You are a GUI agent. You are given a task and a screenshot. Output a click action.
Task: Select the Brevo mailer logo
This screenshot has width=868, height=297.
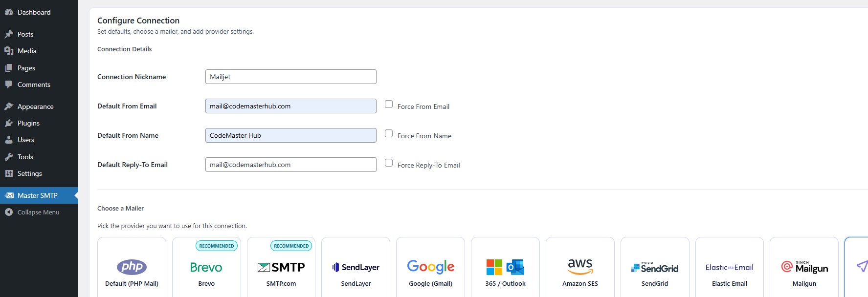pos(206,267)
